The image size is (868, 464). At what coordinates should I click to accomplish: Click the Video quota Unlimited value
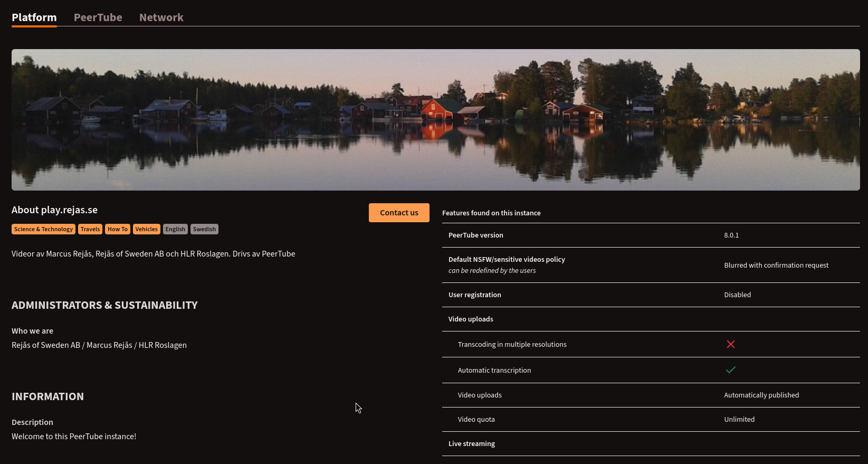point(739,420)
